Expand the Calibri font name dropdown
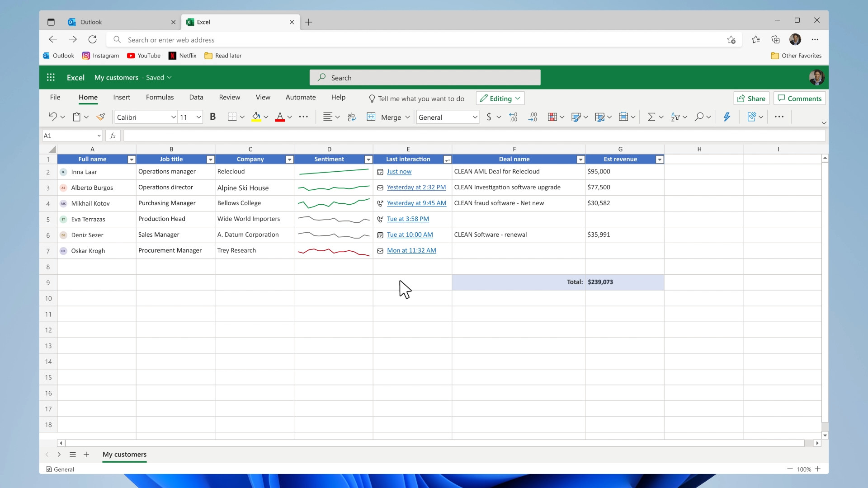Screen dimensions: 868x488 [173, 117]
